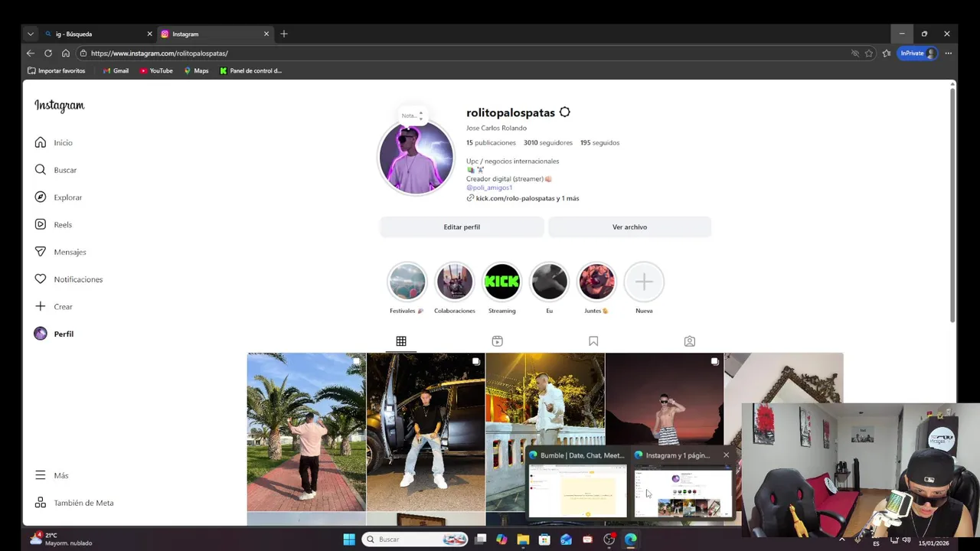This screenshot has height=551, width=980.
Task: Add this page to favorites star
Action: point(869,54)
